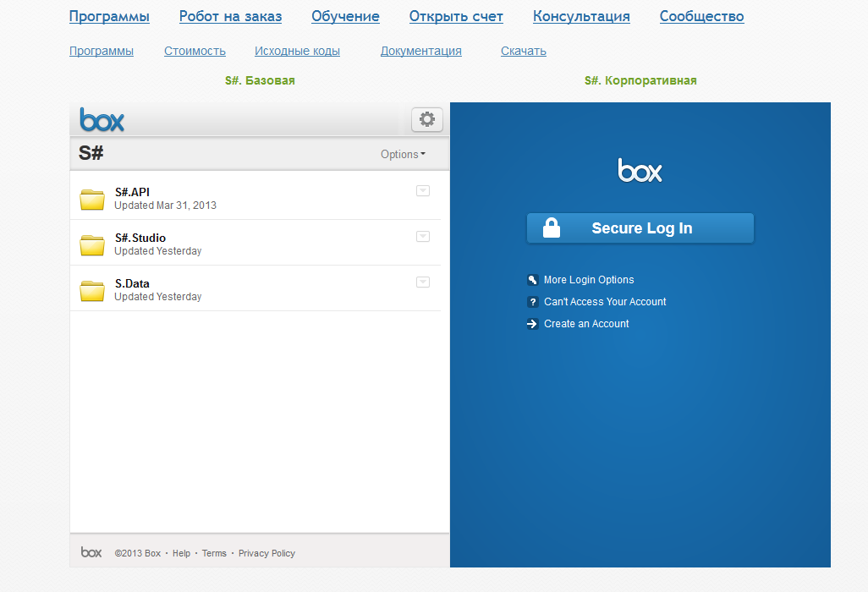Go to the Обучение menu section

pyautogui.click(x=345, y=17)
